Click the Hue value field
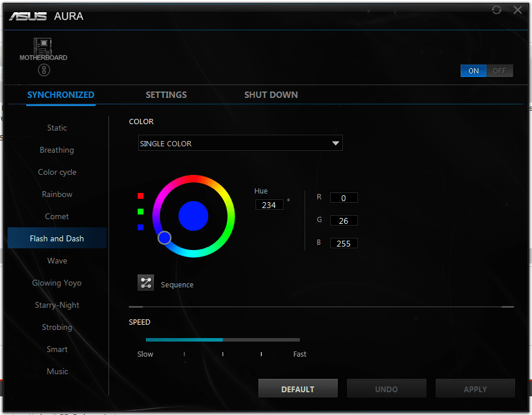 tap(269, 205)
